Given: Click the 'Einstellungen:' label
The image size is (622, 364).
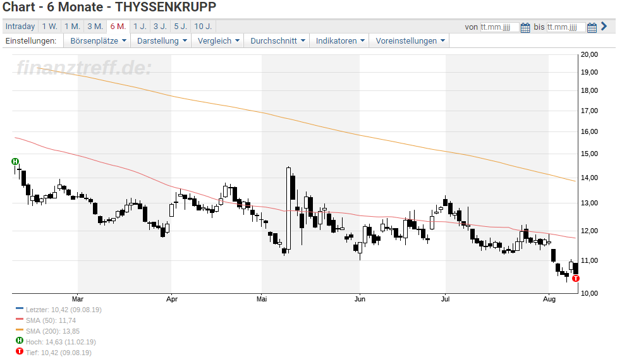Looking at the screenshot, I should pos(31,41).
